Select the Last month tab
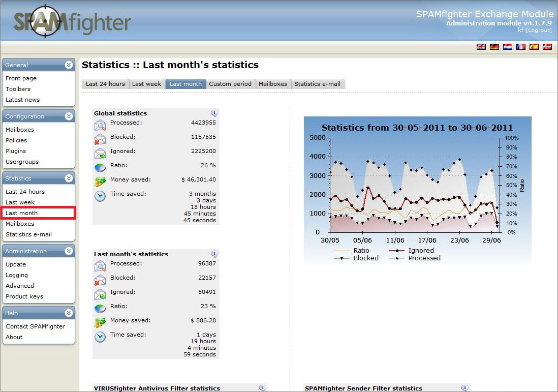The width and height of the screenshot is (558, 392). click(x=185, y=84)
